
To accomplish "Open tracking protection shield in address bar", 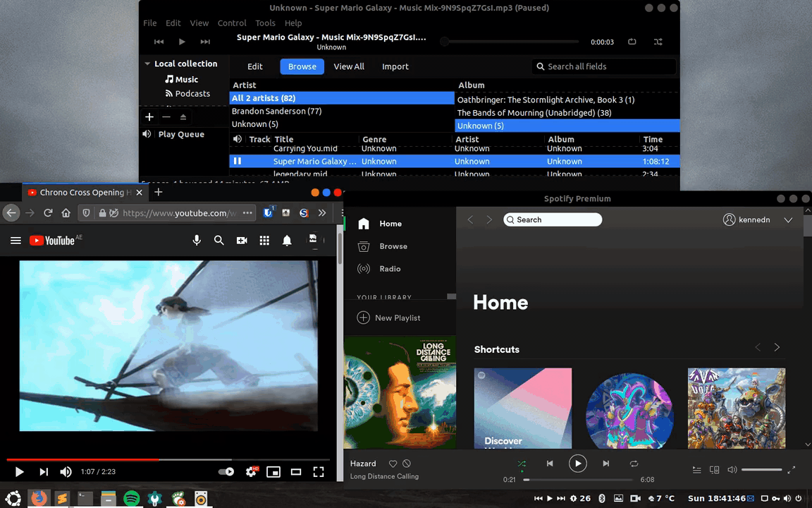I will coord(87,212).
